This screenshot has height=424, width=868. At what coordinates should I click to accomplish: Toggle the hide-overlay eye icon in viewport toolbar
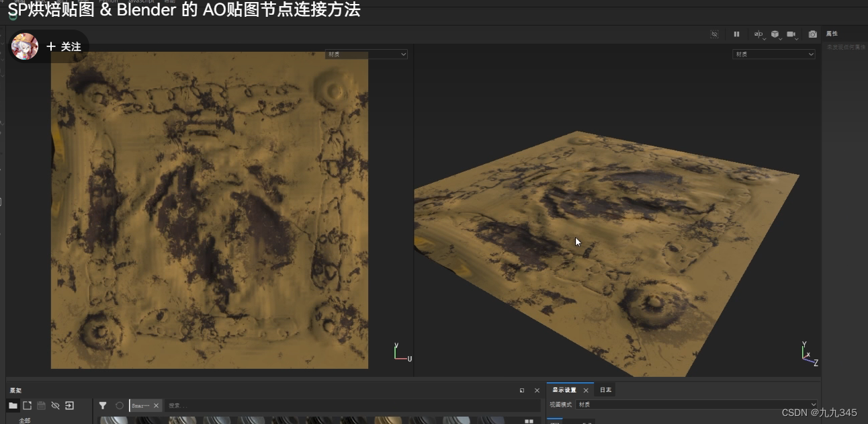click(715, 34)
